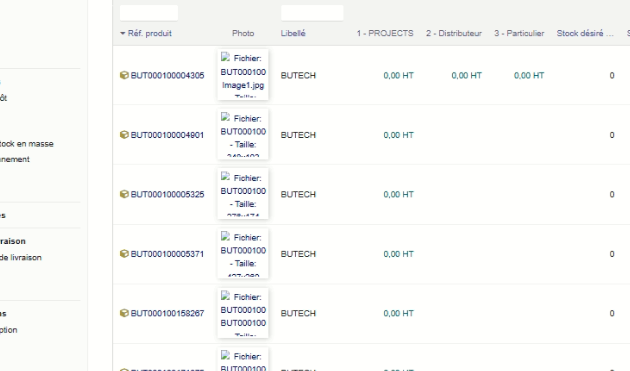The width and height of the screenshot is (630, 371).
Task: Click BUTECH label in BUT000100004305 row
Action: [298, 75]
